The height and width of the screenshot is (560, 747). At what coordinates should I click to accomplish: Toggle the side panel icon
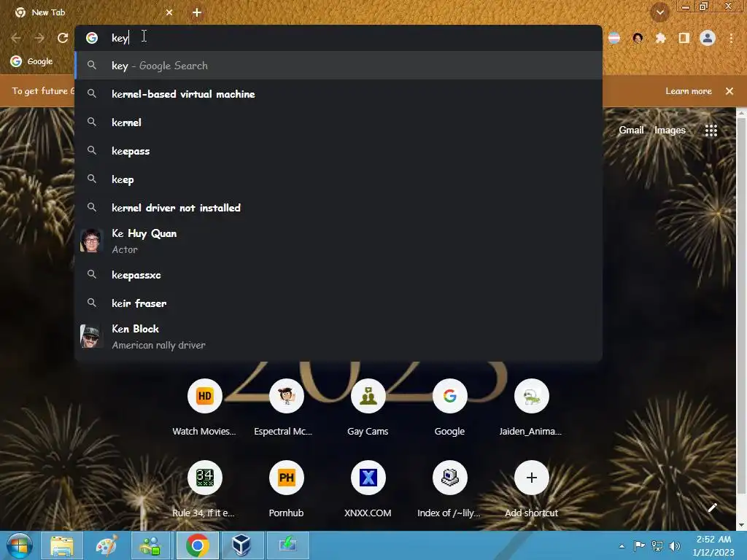click(684, 38)
